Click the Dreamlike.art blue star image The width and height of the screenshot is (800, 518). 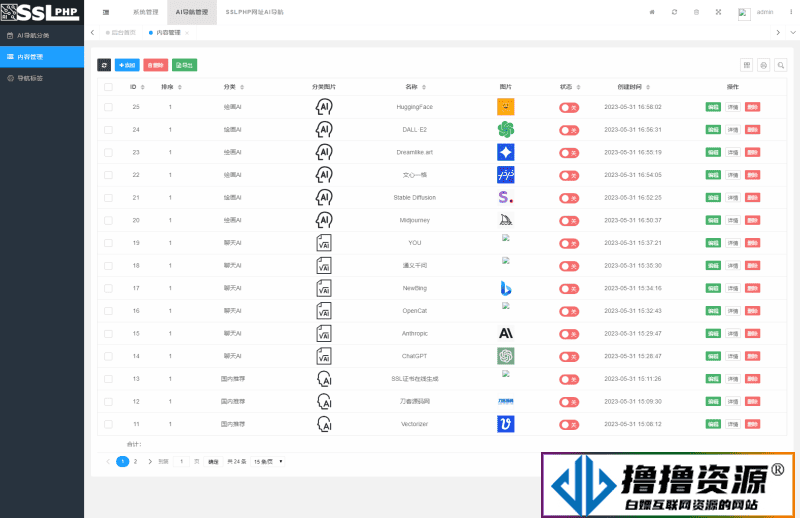point(506,152)
